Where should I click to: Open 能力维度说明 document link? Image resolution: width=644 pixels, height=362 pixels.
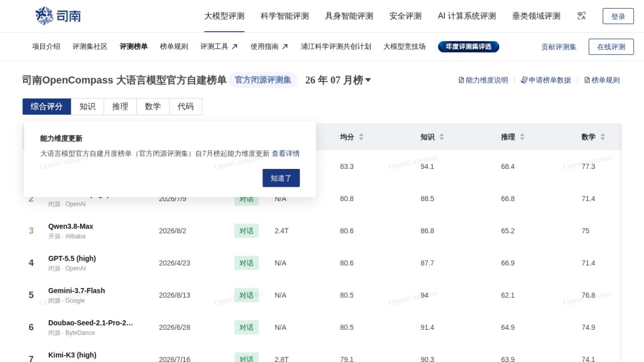(x=483, y=80)
